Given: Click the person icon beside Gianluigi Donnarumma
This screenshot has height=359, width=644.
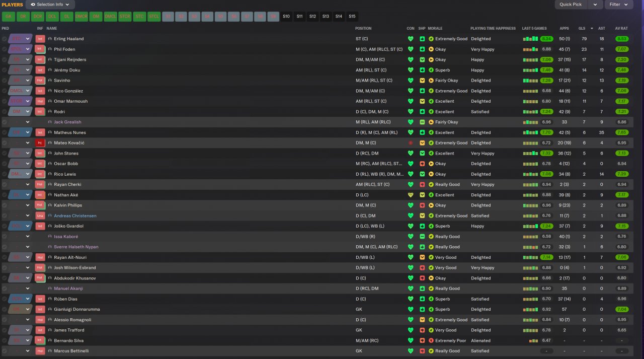Looking at the screenshot, I should [50, 309].
